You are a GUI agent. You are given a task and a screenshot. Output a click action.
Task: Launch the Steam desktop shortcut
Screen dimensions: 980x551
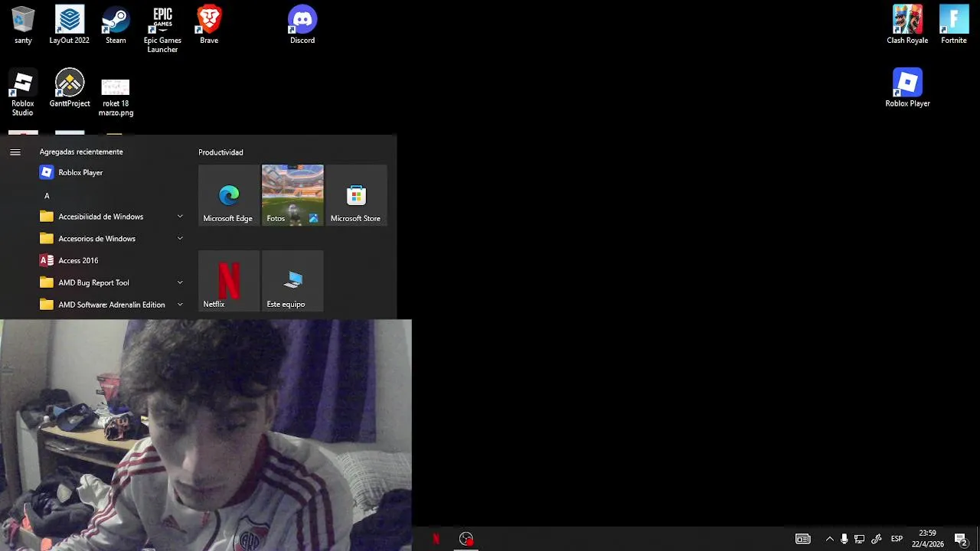[116, 25]
